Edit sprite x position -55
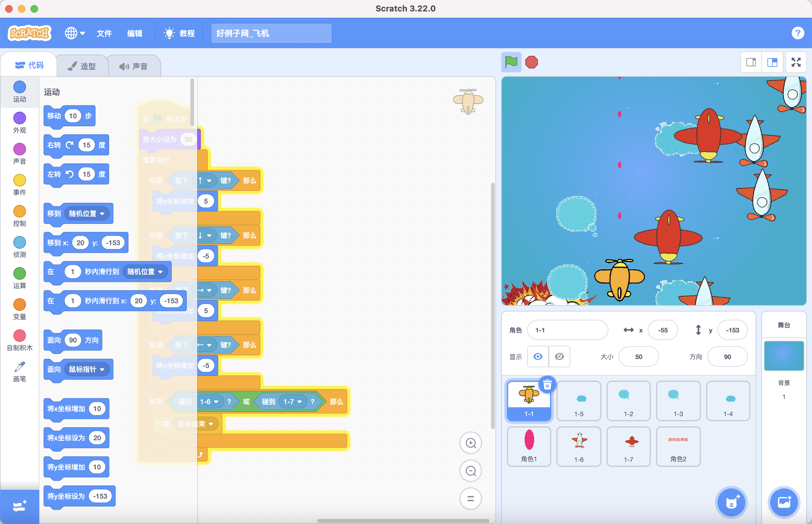This screenshot has height=524, width=812. (663, 330)
